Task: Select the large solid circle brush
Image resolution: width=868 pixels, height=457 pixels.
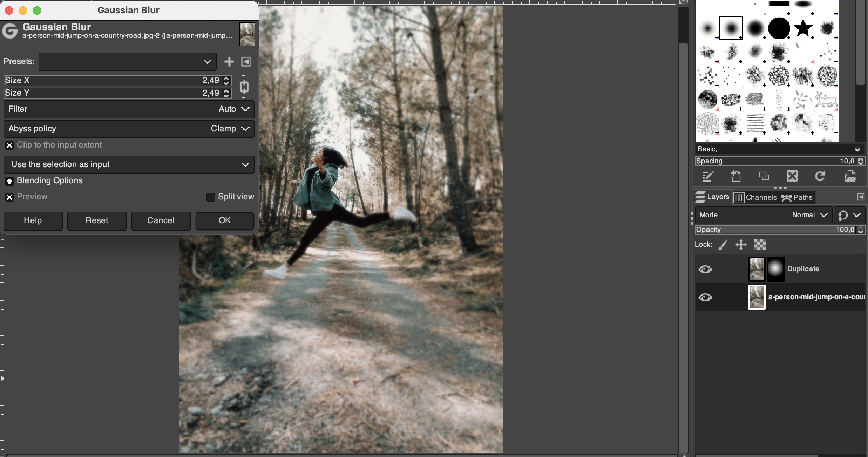Action: [x=778, y=28]
